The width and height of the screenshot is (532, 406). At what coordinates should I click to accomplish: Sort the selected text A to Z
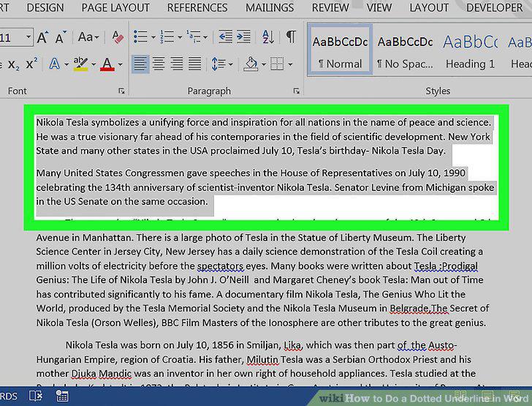(267, 37)
